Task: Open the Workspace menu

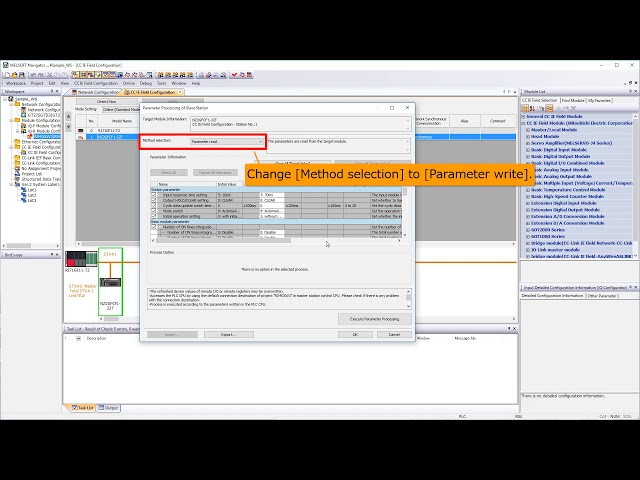Action: click(x=16, y=83)
